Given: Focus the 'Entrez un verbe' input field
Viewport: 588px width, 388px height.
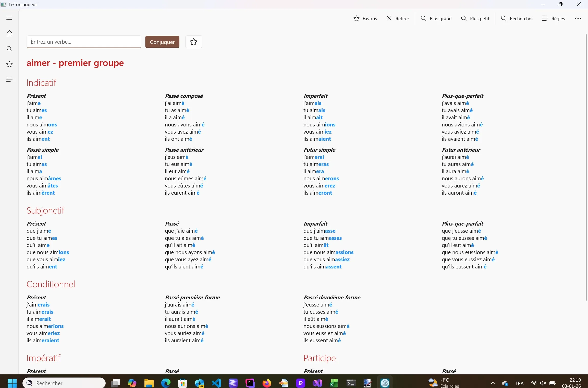Looking at the screenshot, I should coord(84,42).
